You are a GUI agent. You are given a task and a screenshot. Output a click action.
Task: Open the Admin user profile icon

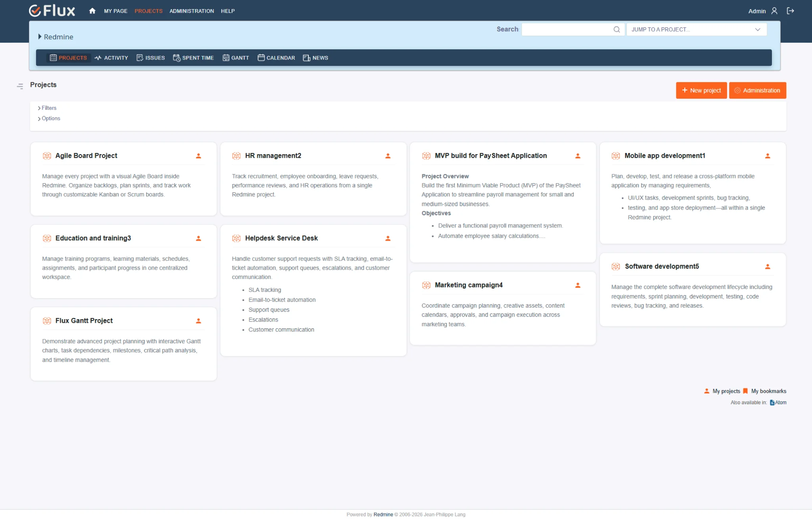774,11
